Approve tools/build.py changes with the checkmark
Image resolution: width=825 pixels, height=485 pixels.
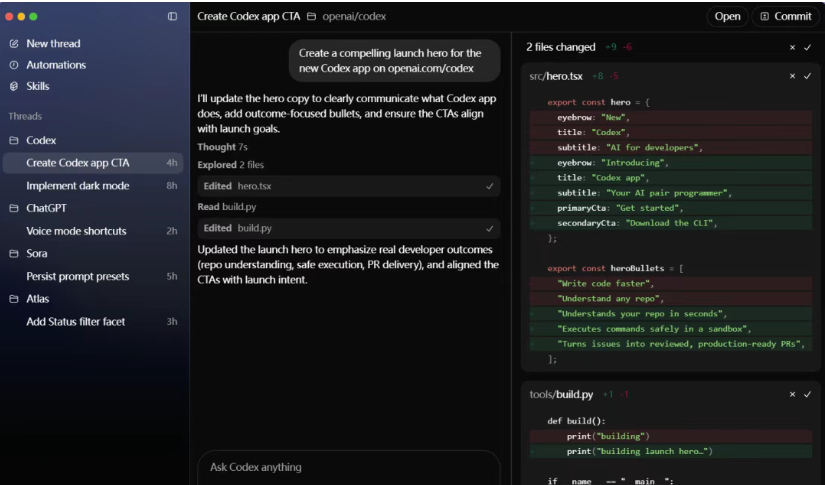pyautogui.click(x=807, y=395)
